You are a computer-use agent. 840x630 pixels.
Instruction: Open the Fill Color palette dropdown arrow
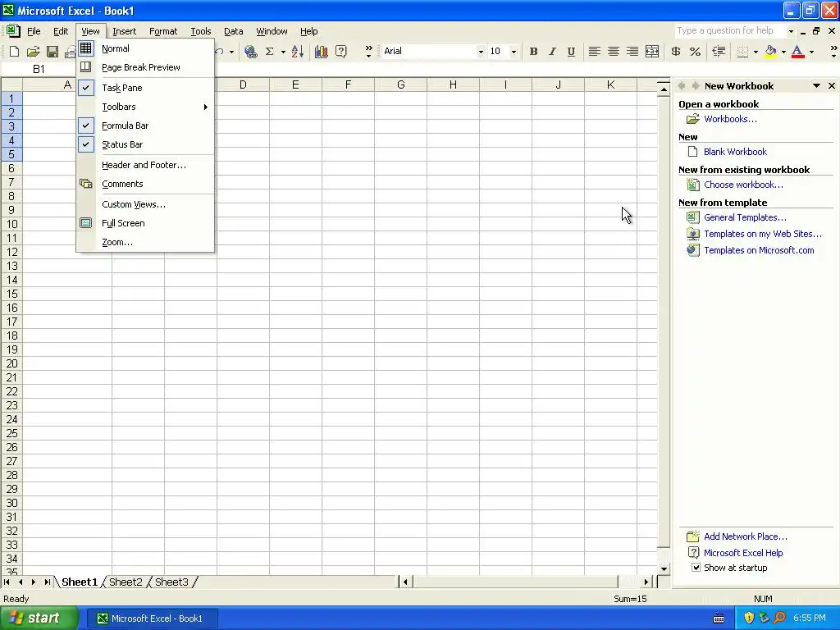pos(783,52)
